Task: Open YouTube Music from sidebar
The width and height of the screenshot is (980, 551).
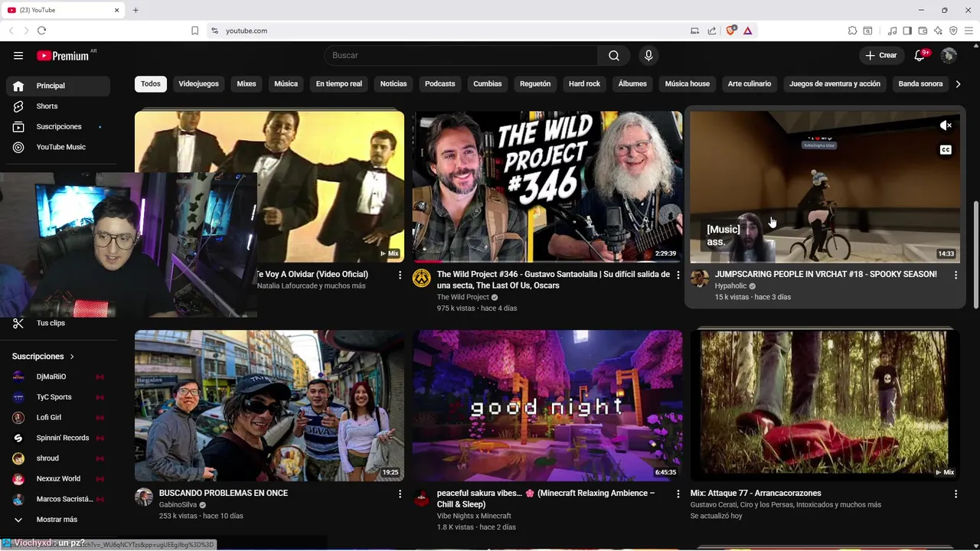Action: (x=58, y=147)
